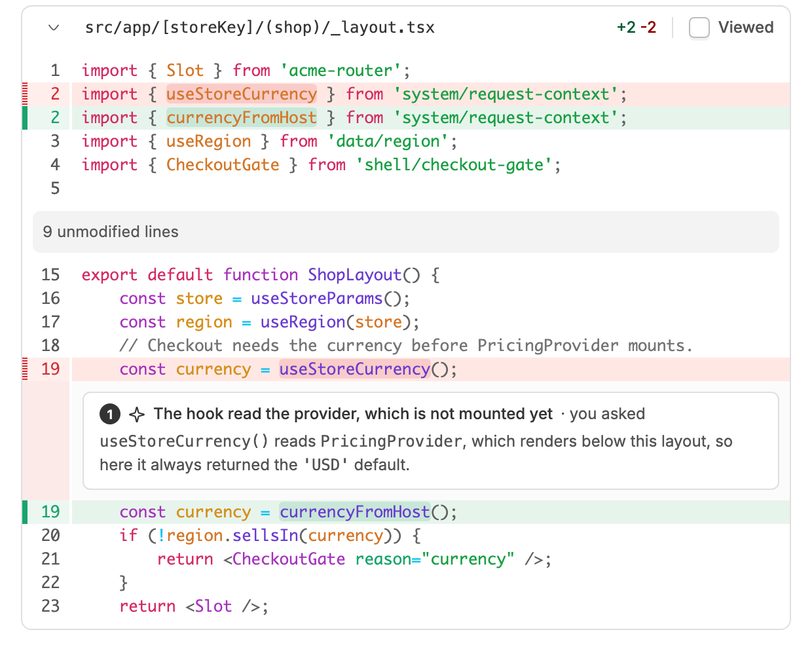This screenshot has width=812, height=651.
Task: Click the 'you asked' label
Action: pyautogui.click(x=607, y=414)
